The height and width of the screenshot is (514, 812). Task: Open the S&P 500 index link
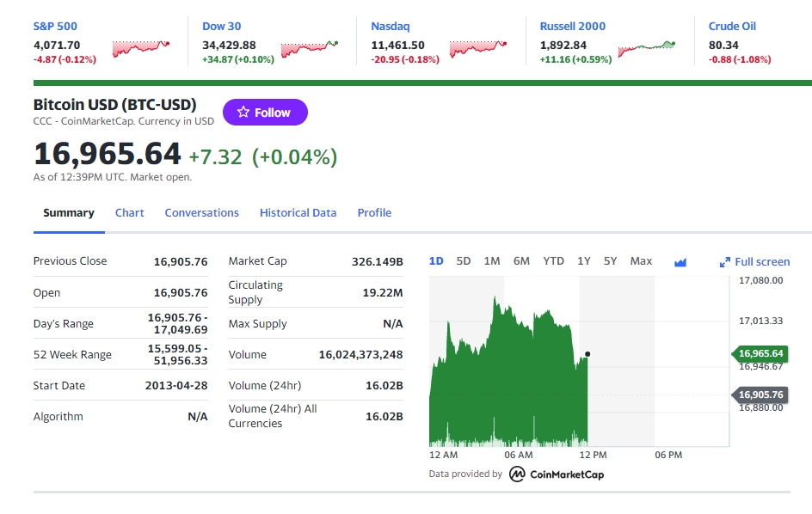(55, 27)
